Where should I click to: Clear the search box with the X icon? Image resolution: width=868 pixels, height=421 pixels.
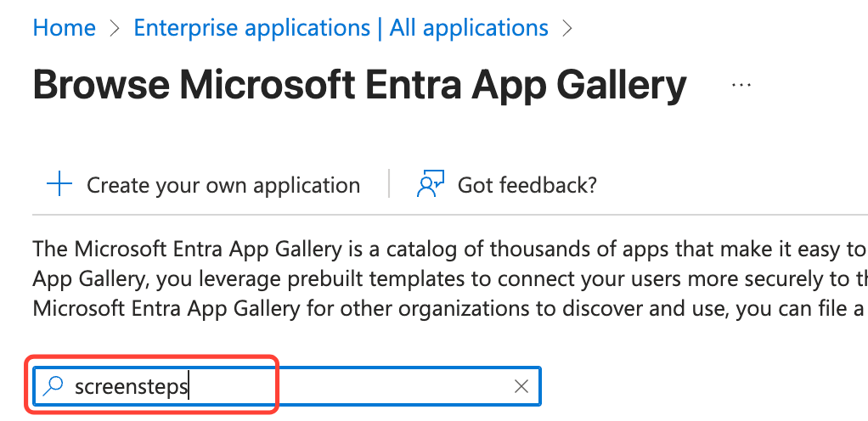click(521, 387)
